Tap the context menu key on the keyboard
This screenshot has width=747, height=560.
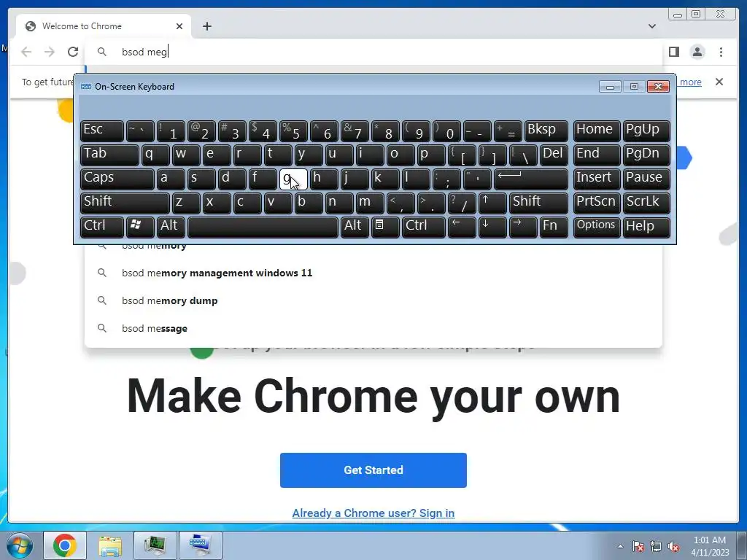385,227
